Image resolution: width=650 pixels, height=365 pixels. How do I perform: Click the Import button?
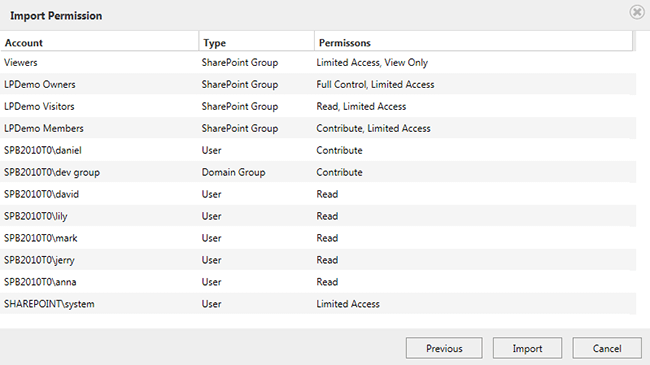[x=527, y=348]
